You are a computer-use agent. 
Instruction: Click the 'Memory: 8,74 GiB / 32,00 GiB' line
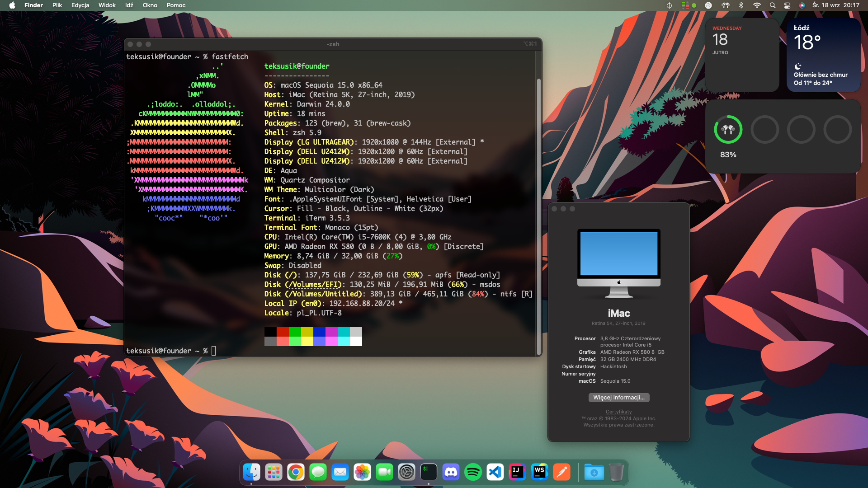333,256
